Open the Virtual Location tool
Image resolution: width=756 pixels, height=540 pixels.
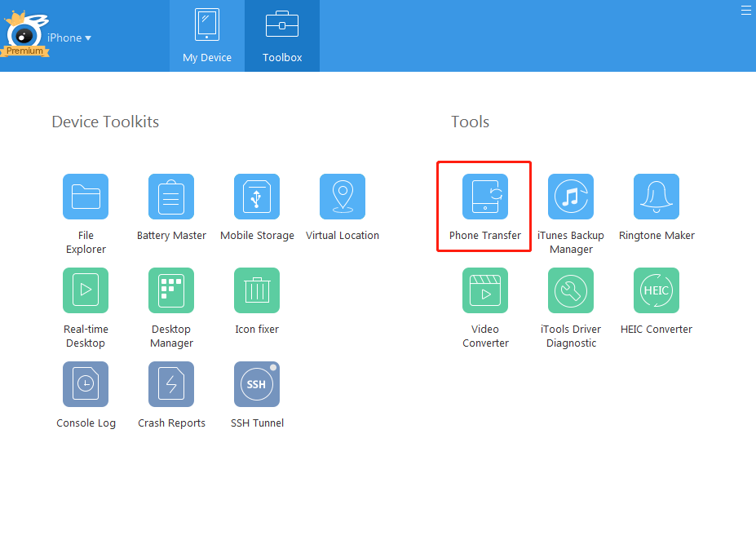coord(343,197)
